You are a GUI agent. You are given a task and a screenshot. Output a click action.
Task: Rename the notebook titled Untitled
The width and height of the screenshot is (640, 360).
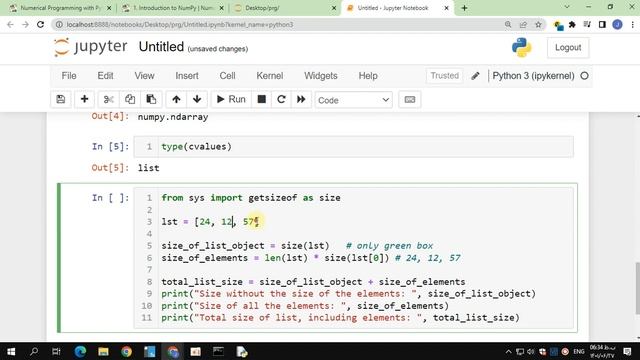(x=161, y=47)
